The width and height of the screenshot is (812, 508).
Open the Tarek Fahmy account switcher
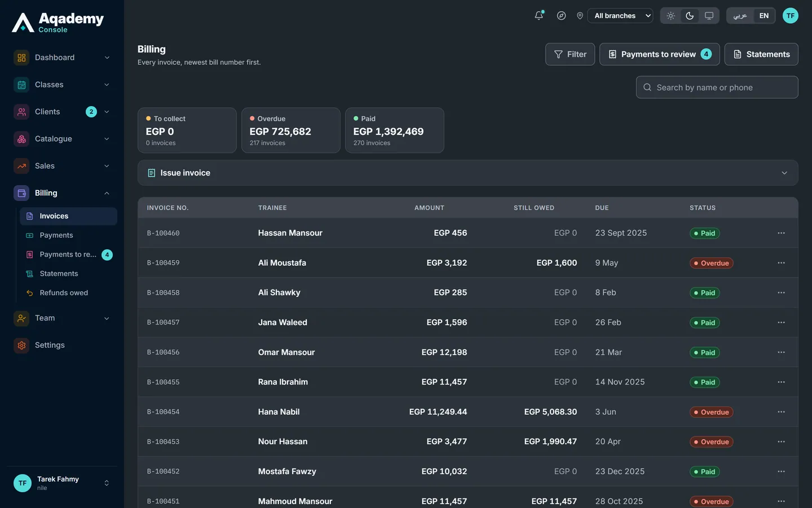point(62,483)
